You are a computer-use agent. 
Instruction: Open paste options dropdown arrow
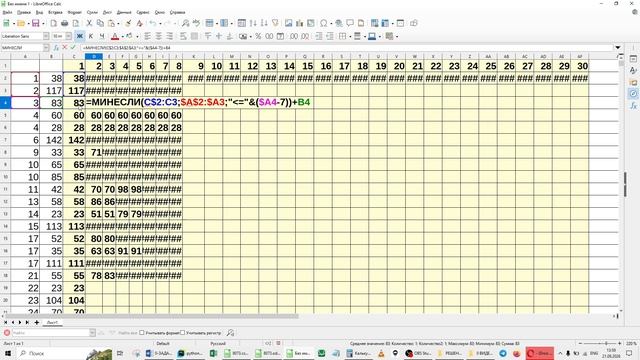[118, 23]
